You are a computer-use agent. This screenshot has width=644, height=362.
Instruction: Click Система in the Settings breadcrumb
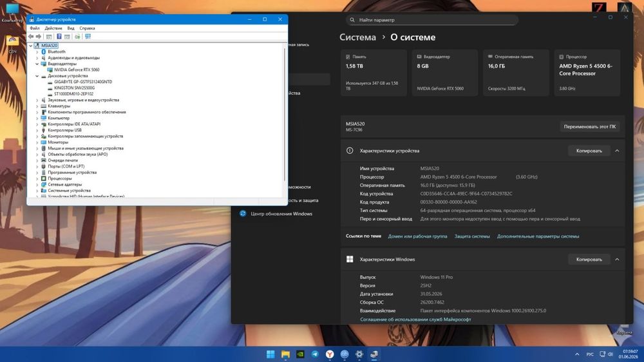pyautogui.click(x=357, y=37)
